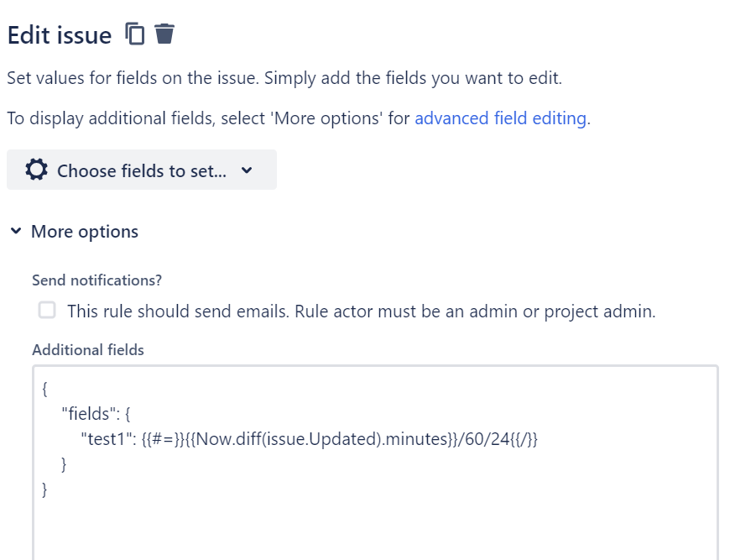Viewport: 756px width, 560px height.
Task: Click the 'Additional fields' label
Action: click(88, 350)
